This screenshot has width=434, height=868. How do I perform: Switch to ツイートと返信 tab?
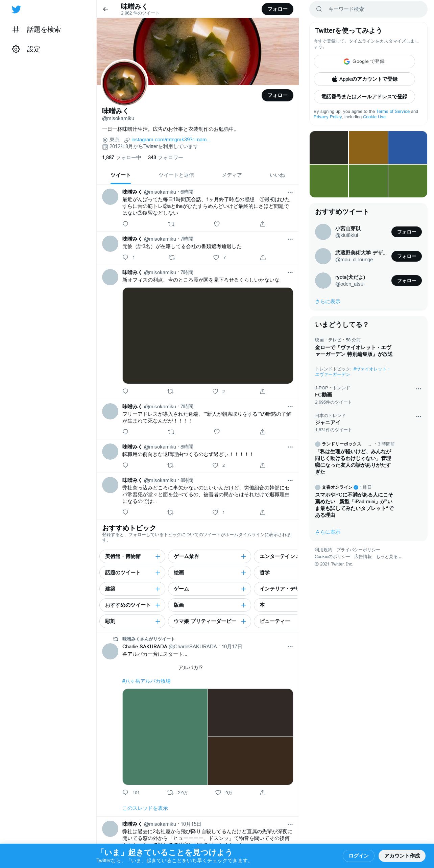176,175
